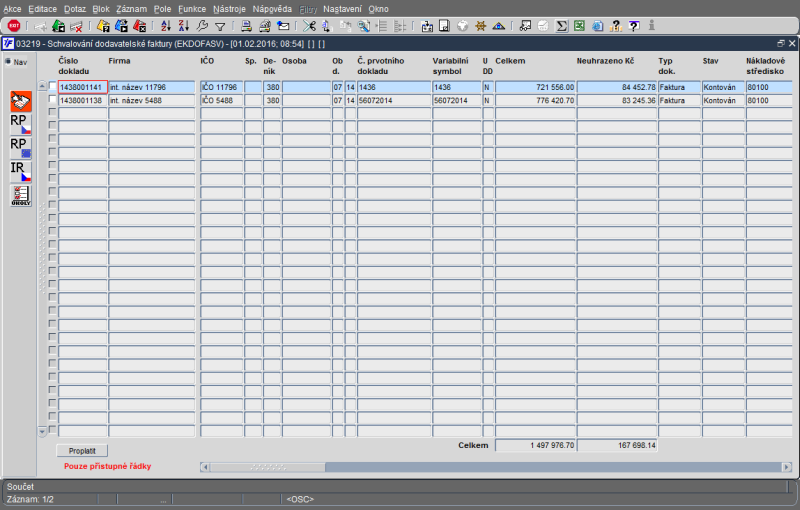The image size is (800, 510).
Task: Click the Sigma sum icon
Action: point(561,26)
